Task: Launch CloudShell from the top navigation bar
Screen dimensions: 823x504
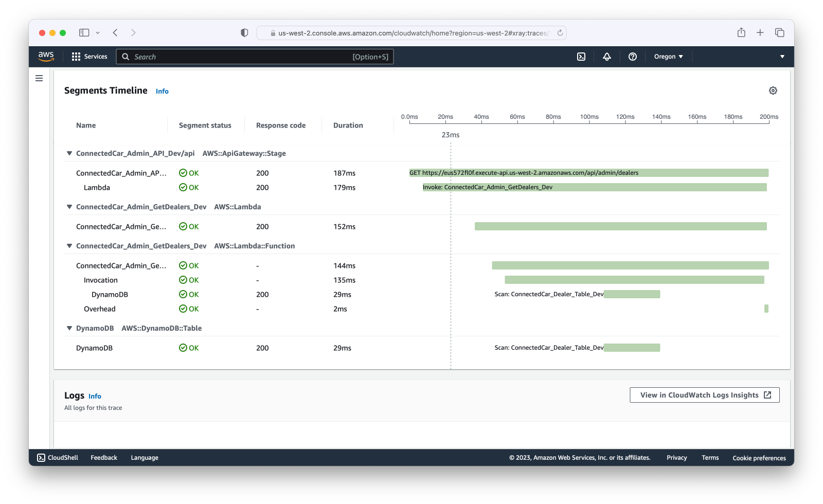Action: point(581,57)
